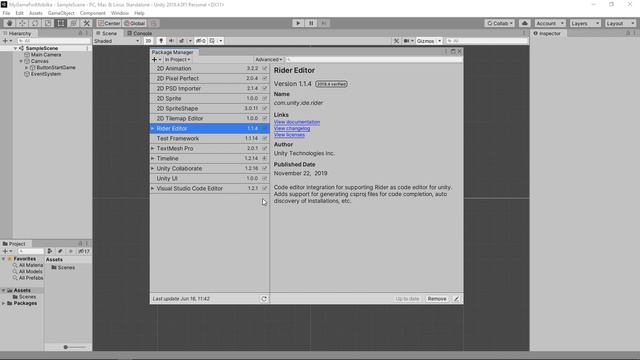
Task: Open the Layers dropdown
Action: pos(585,23)
